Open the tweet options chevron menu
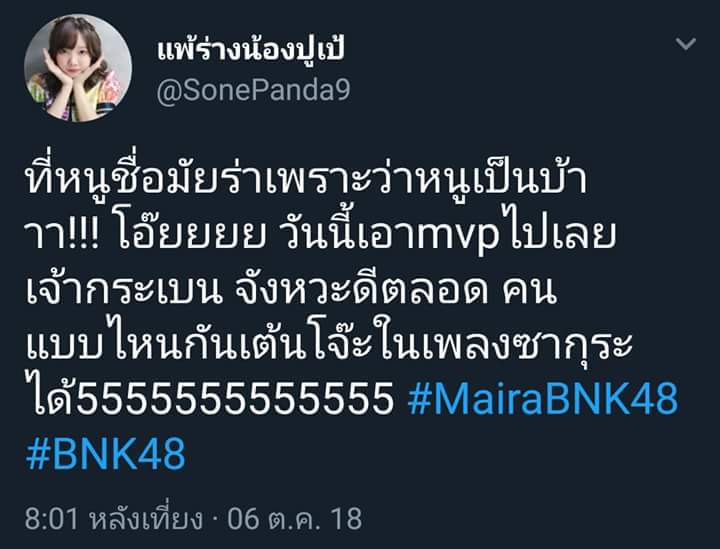This screenshot has width=720, height=549. [686, 44]
